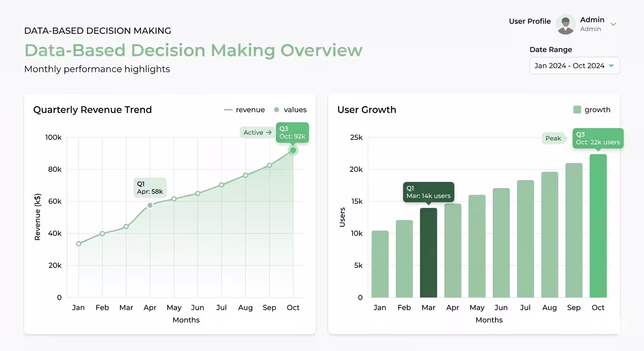Select the green Q3 badge on revenue chart

click(292, 132)
